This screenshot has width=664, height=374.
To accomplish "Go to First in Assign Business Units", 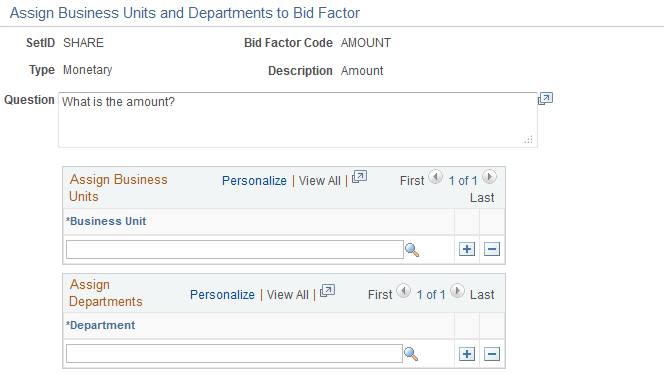I will (x=412, y=181).
